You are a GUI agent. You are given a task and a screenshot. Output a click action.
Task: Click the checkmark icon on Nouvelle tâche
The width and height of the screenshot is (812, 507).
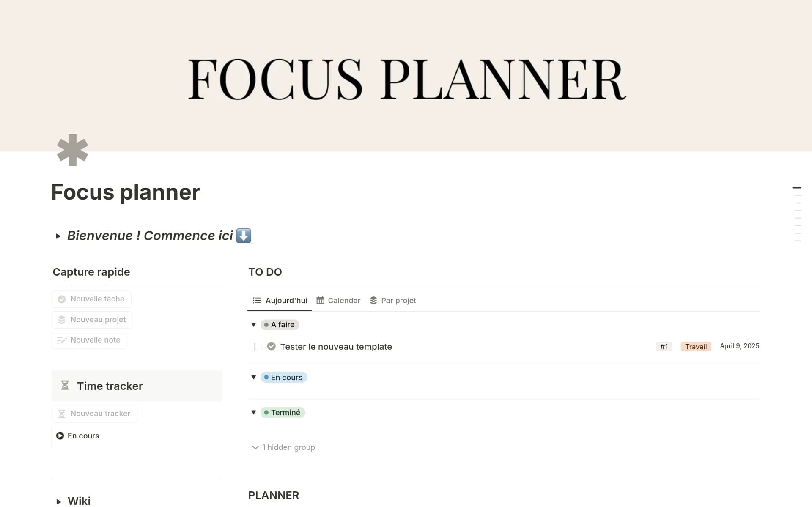click(62, 299)
